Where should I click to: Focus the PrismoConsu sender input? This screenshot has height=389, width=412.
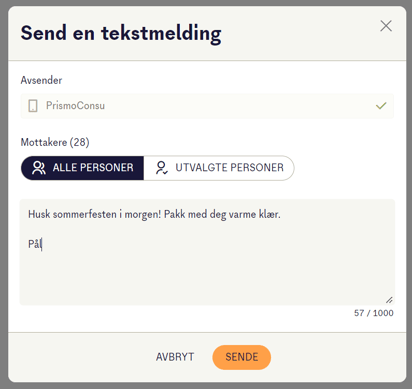coord(207,106)
